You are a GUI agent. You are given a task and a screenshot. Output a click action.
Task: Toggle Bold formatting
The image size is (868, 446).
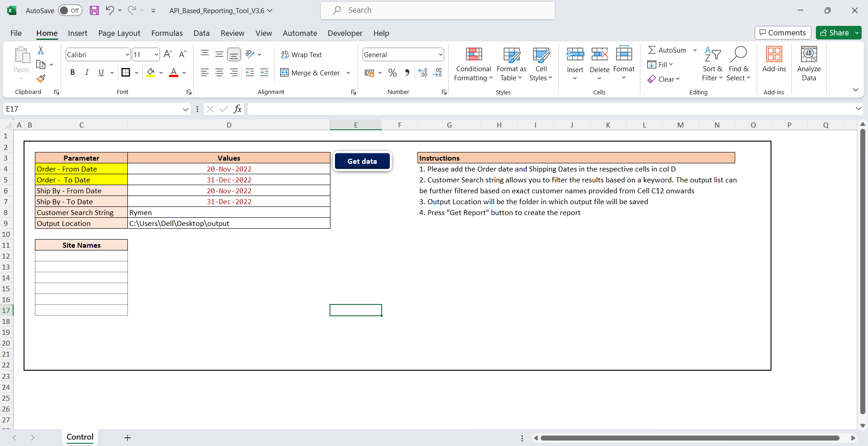(73, 73)
